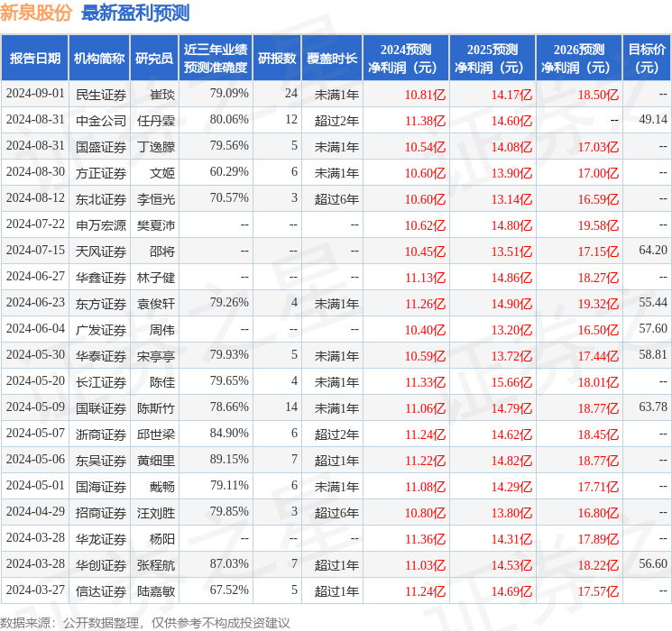Image resolution: width=672 pixels, height=631 pixels.
Task: Click target price 57.60
Action: (x=653, y=328)
